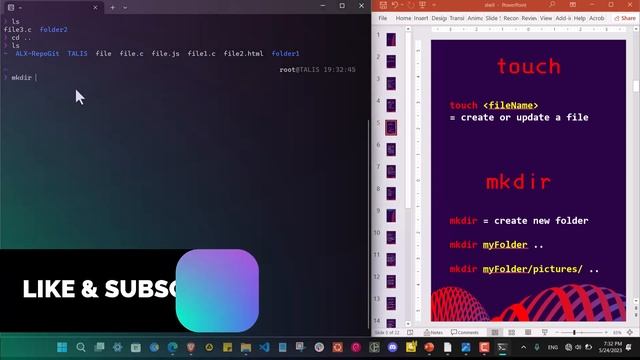Select slide 12 thumbnail
The image size is (640, 360).
pos(391,281)
